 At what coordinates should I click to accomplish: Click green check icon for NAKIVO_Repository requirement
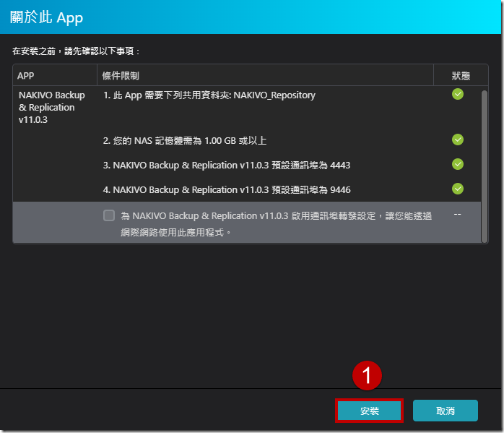click(x=458, y=94)
